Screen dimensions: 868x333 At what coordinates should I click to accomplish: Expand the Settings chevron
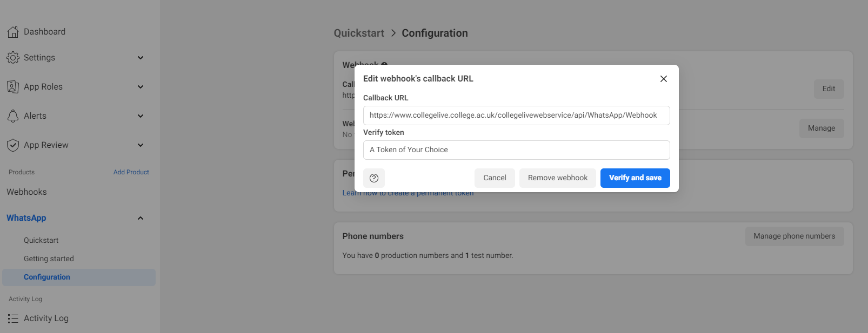[141, 58]
